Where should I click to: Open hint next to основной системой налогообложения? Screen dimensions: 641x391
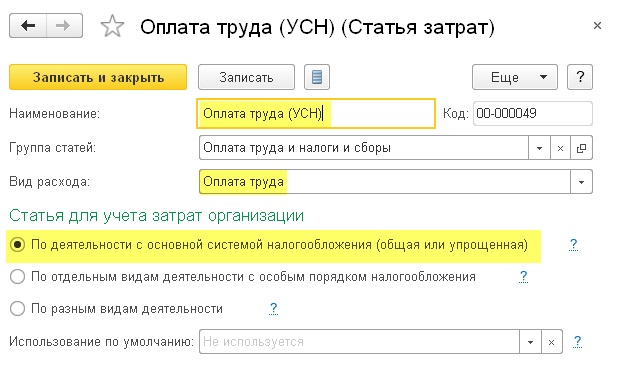pos(573,245)
